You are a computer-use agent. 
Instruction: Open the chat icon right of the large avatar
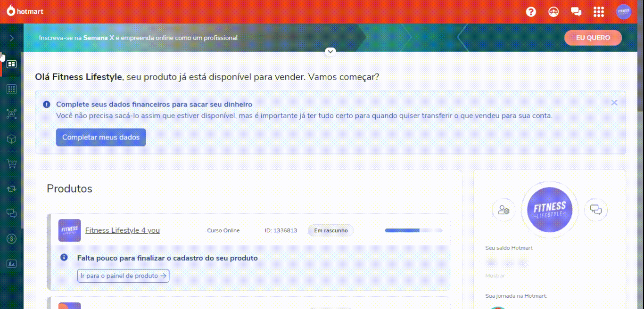point(596,210)
